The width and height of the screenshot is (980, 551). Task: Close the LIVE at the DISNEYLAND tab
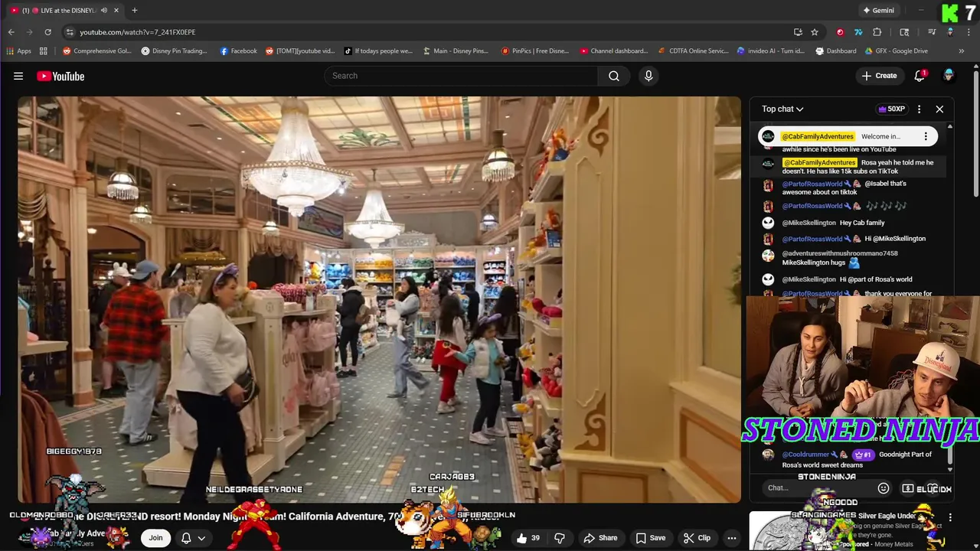click(116, 10)
